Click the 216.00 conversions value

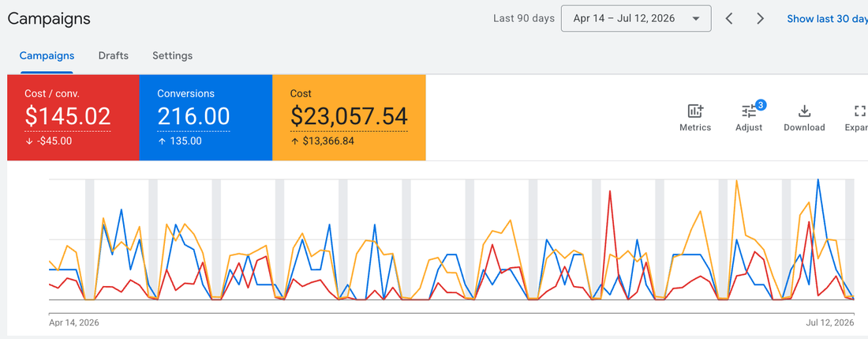click(x=193, y=116)
